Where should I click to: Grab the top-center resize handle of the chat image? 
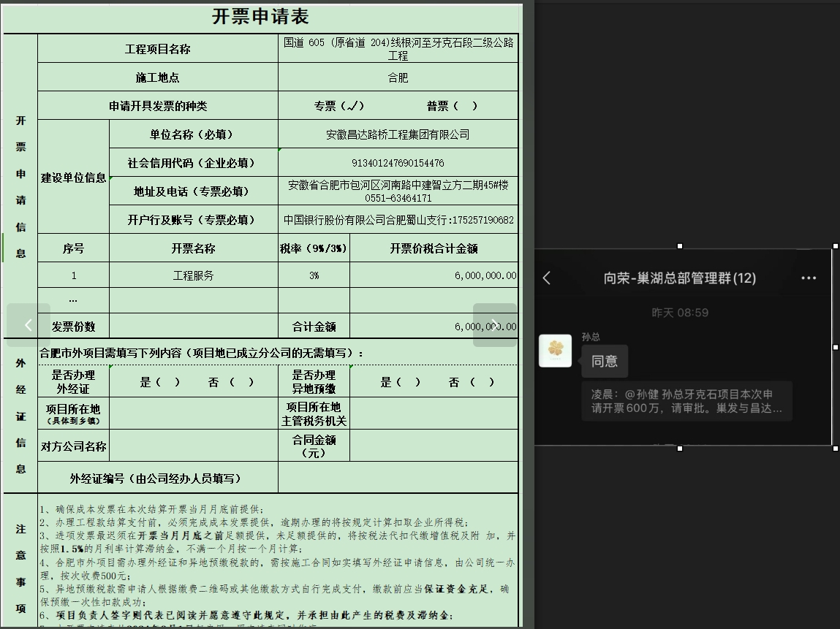pos(680,246)
